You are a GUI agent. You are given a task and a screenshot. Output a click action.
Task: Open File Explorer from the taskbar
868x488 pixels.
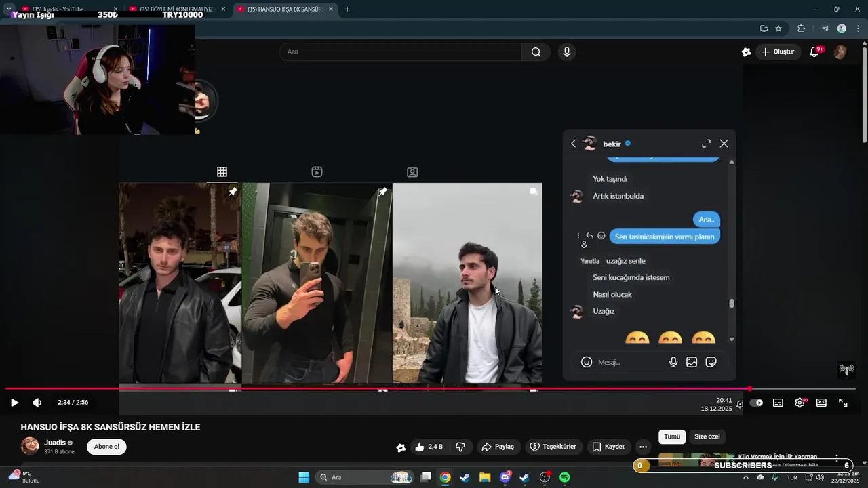(x=485, y=477)
